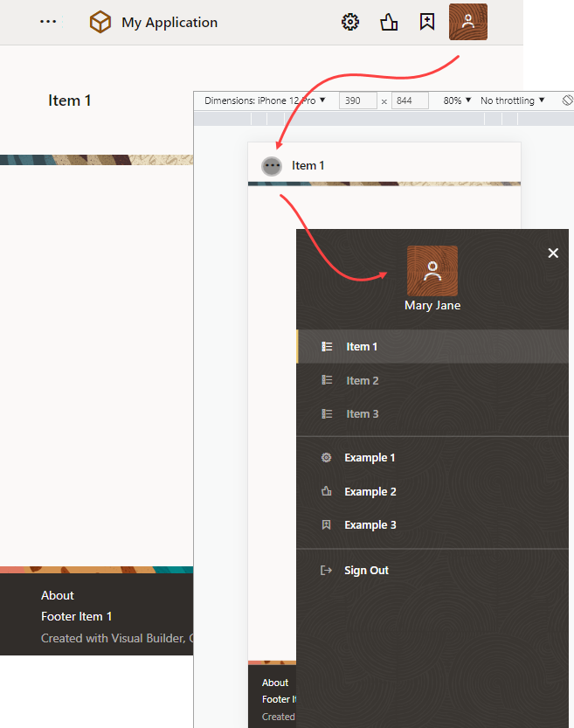Select Item 2 in the drawer menu
574x728 pixels.
[x=432, y=380]
